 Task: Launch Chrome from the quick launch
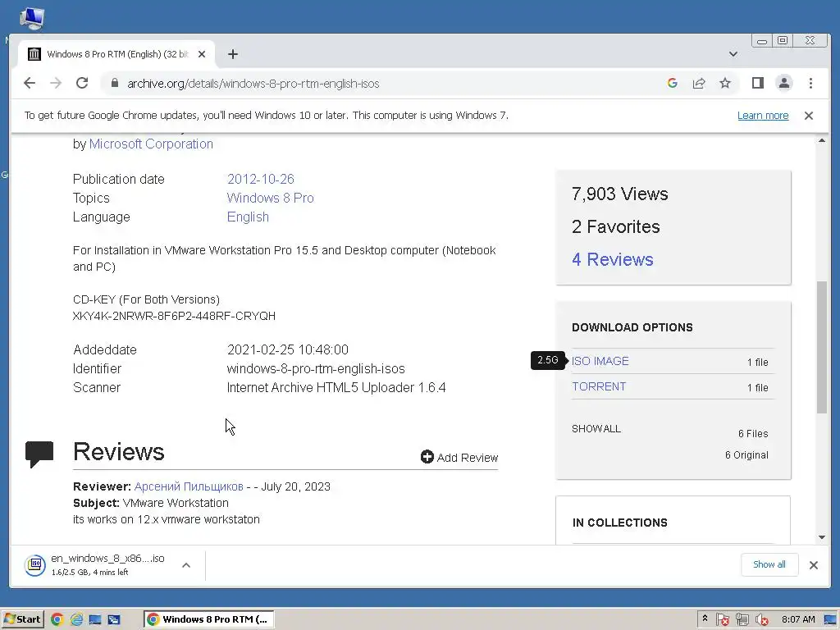(57, 619)
